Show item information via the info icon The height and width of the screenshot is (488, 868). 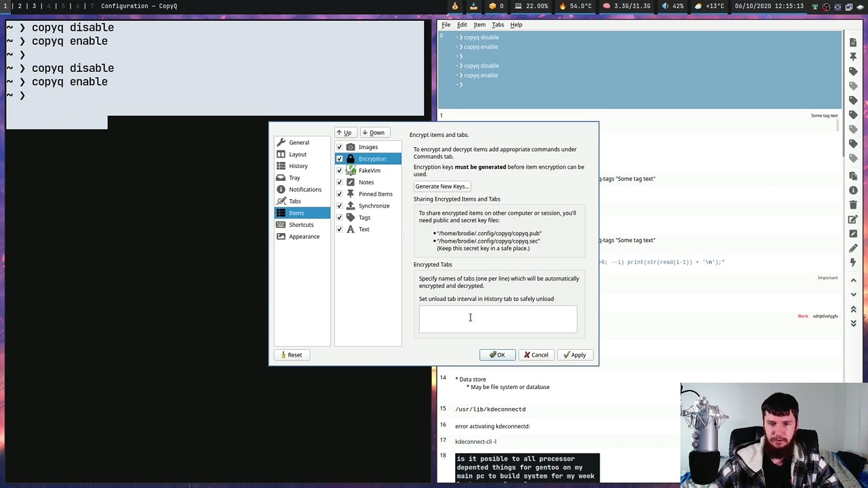pos(853,190)
